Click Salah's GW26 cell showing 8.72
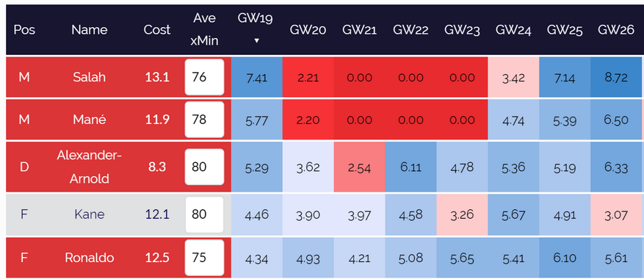The height and width of the screenshot is (279, 644). [616, 77]
